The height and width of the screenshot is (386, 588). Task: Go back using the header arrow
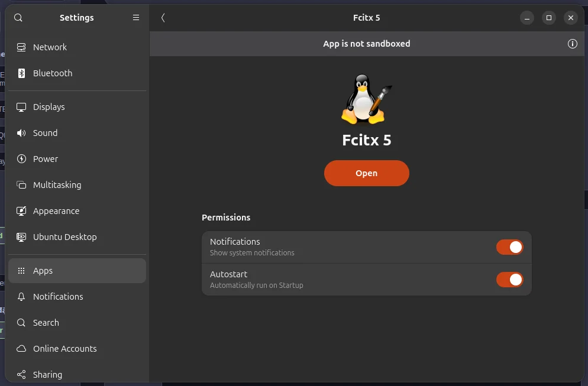point(163,18)
